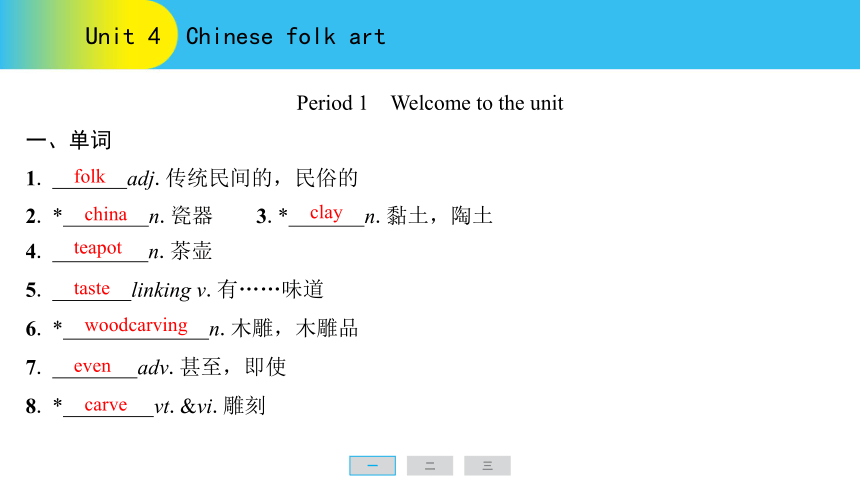Select the first section tab 一
This screenshot has height=484, width=860.
372,465
